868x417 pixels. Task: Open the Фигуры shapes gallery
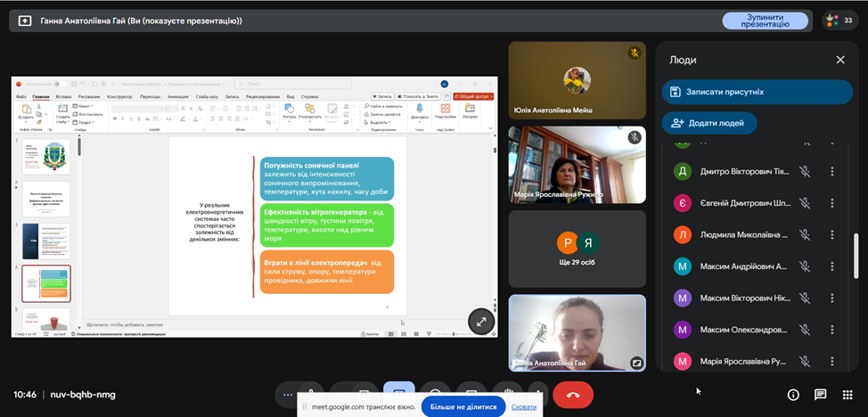tap(290, 112)
